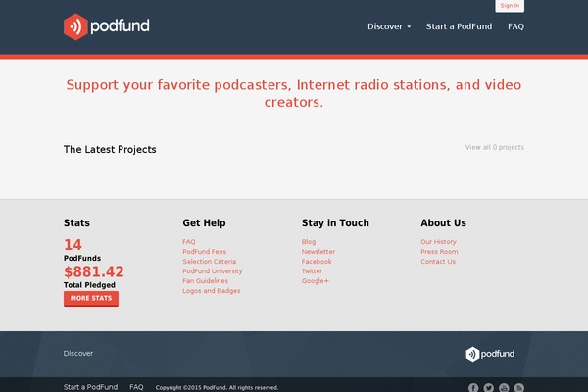This screenshot has width=588, height=392.
Task: Visit the PodFund University link
Action: (x=213, y=270)
